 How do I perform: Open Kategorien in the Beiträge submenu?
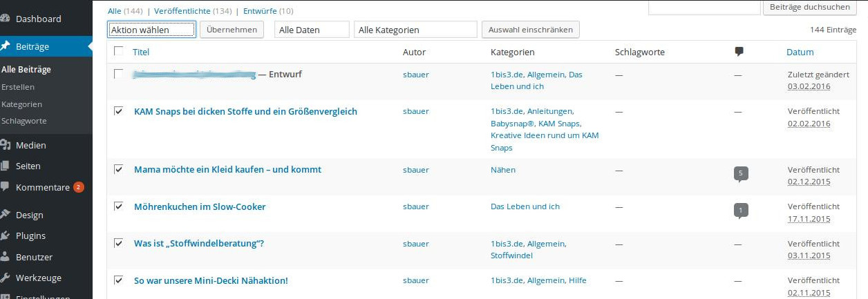(22, 104)
